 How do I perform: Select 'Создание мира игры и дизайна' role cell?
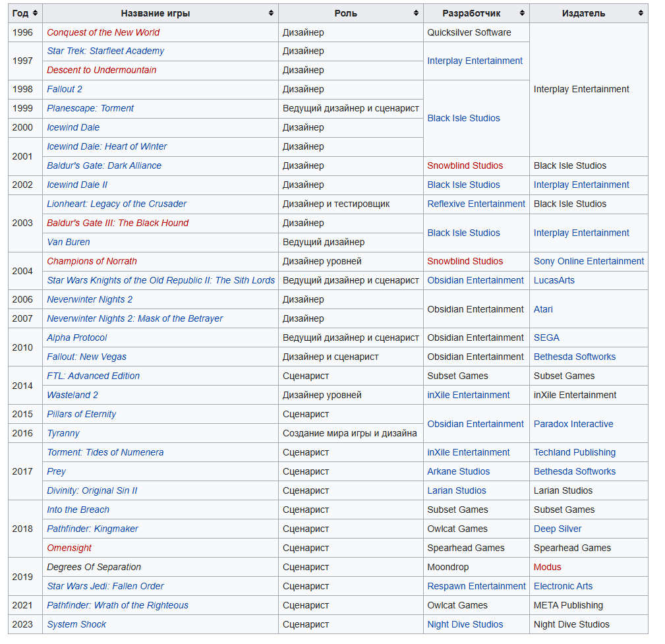349,432
